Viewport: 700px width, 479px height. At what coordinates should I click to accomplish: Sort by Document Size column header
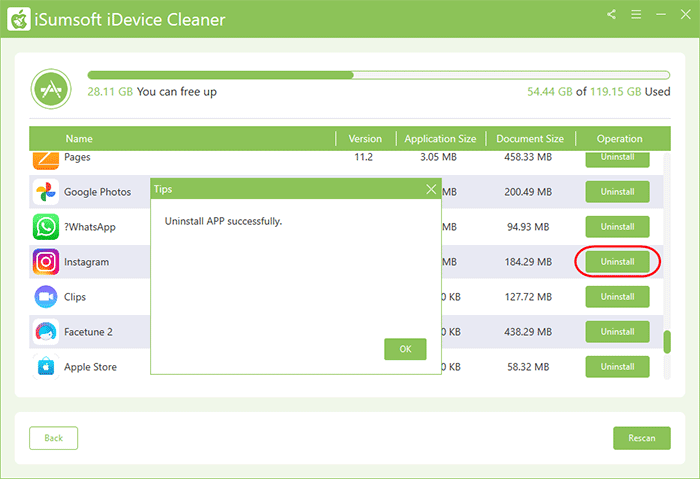[530, 139]
